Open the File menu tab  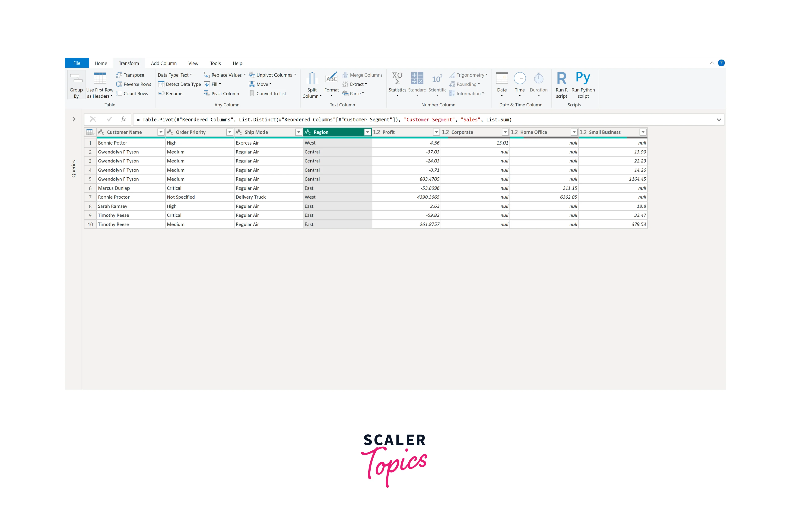[x=77, y=63]
